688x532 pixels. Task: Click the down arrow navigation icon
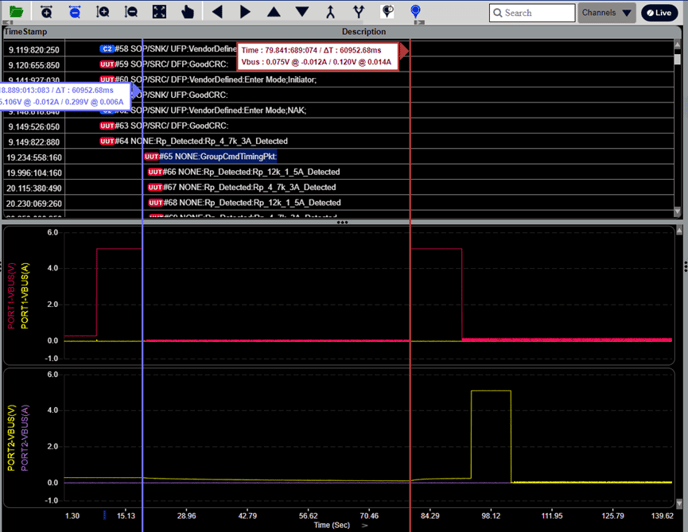pos(302,12)
